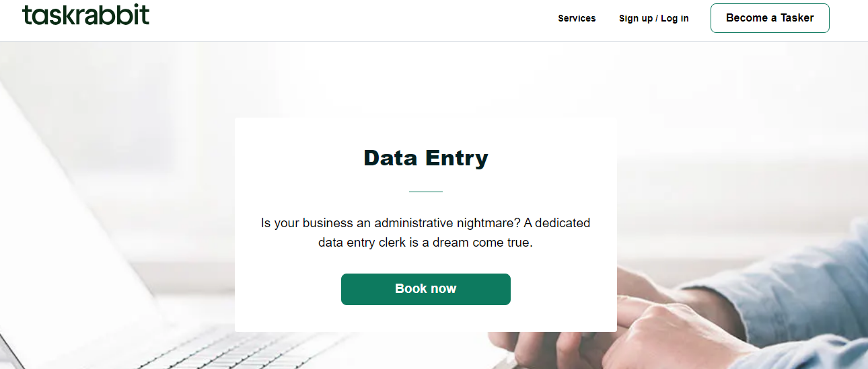The width and height of the screenshot is (868, 369).
Task: Click the green Book now button
Action: pyautogui.click(x=425, y=289)
